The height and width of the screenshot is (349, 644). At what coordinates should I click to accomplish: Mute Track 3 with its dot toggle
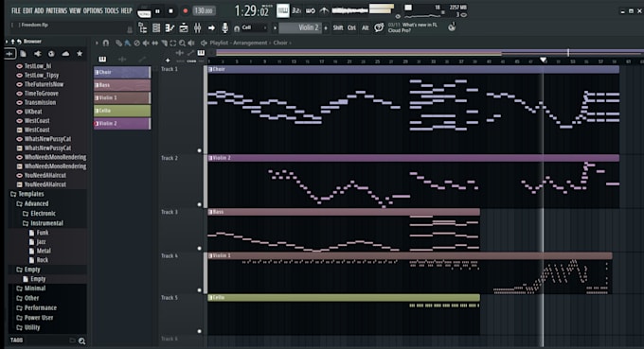pos(199,248)
